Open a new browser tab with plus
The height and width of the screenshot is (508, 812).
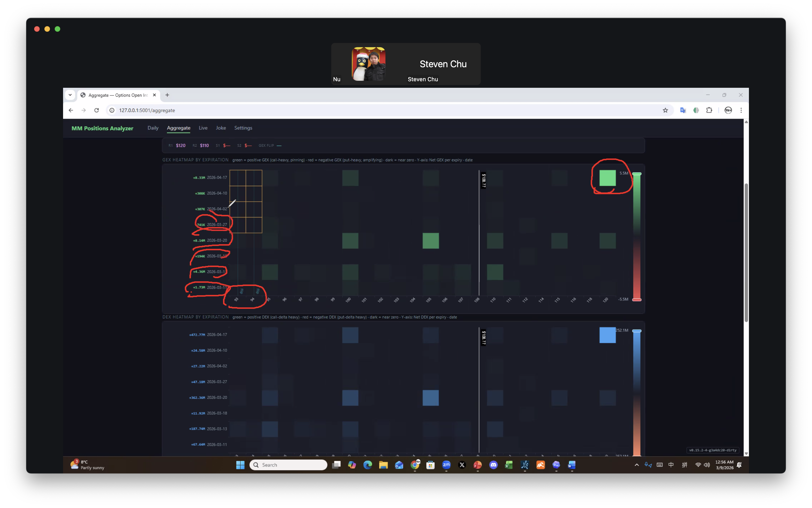167,95
